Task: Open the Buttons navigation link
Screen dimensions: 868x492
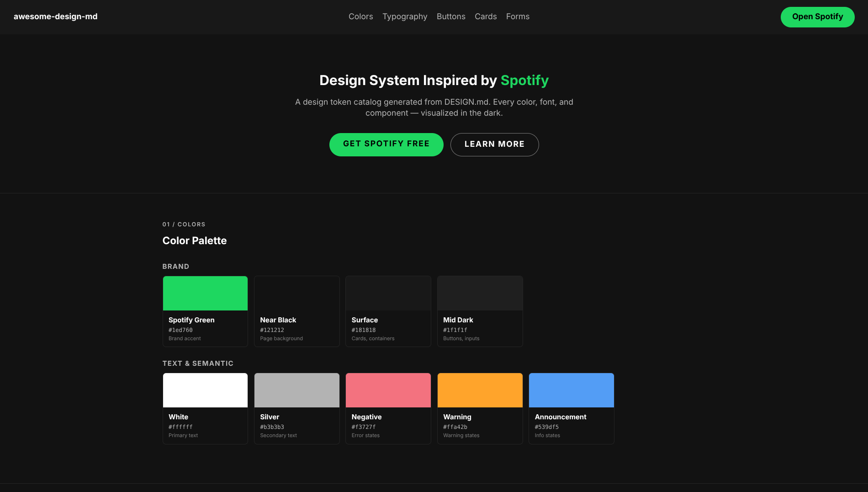Action: click(x=451, y=16)
